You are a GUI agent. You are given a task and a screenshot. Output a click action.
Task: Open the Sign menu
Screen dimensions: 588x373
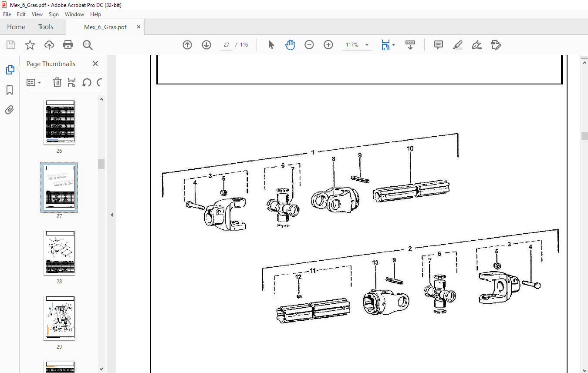point(54,14)
